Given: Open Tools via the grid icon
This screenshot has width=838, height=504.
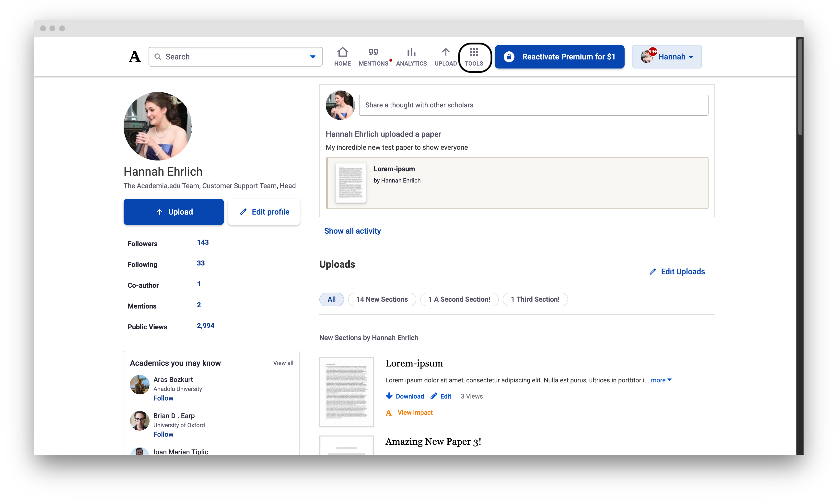Looking at the screenshot, I should coord(474,52).
